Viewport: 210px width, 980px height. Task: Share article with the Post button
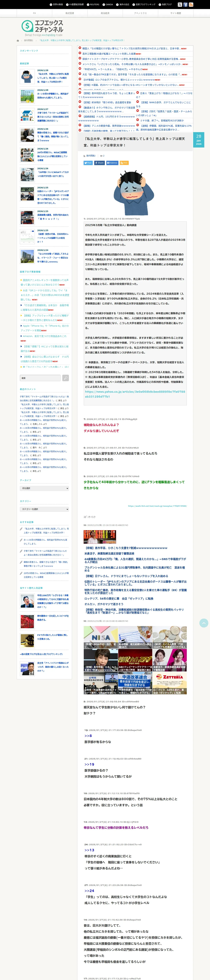[x=88, y=163]
